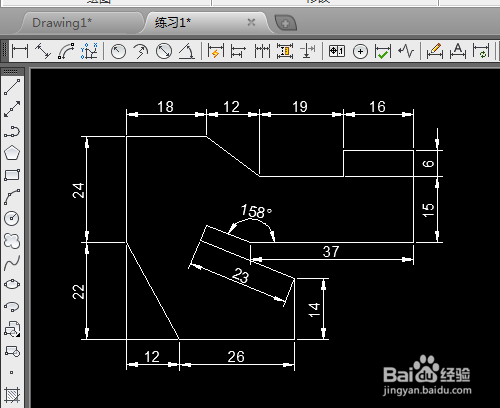
Task: Select the Radius dimension tool
Action: pos(118,51)
